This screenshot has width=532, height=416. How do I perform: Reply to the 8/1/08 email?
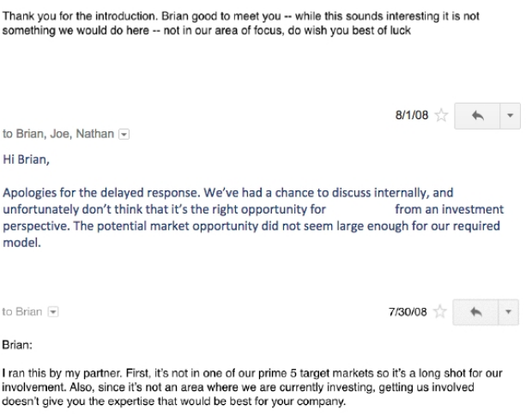pos(477,116)
